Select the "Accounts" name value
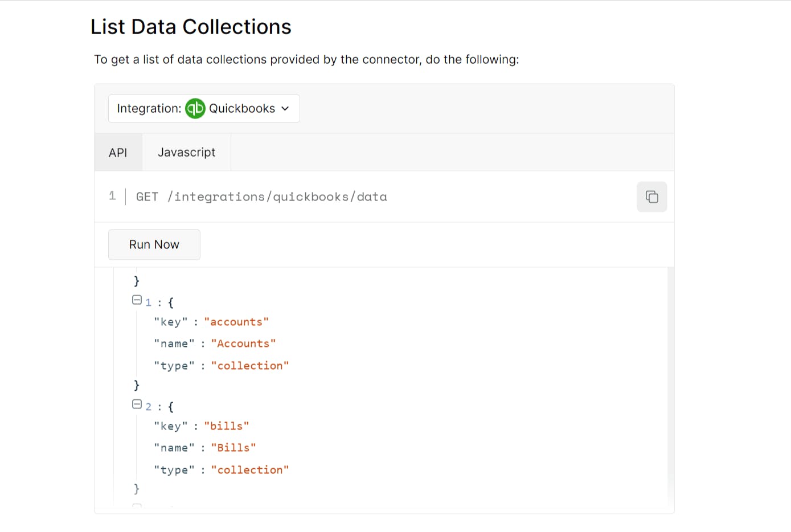The image size is (791, 532). (243, 344)
